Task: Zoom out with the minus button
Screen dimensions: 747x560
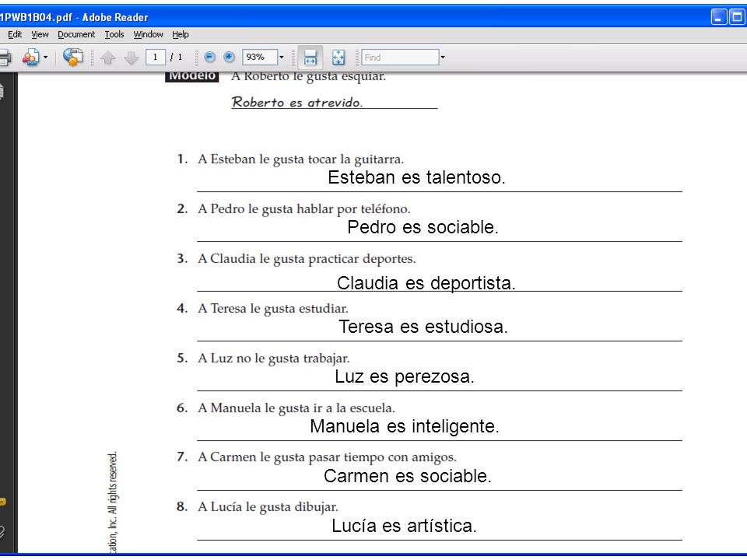Action: tap(209, 57)
